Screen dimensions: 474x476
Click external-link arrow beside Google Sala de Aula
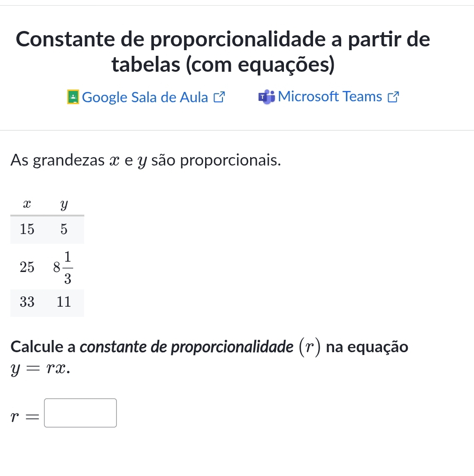(219, 98)
